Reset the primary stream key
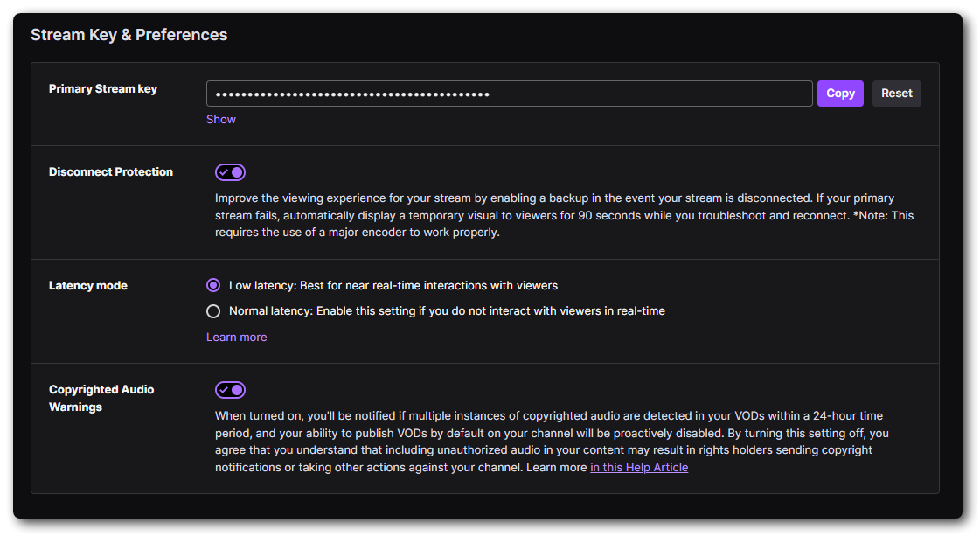 (x=896, y=93)
